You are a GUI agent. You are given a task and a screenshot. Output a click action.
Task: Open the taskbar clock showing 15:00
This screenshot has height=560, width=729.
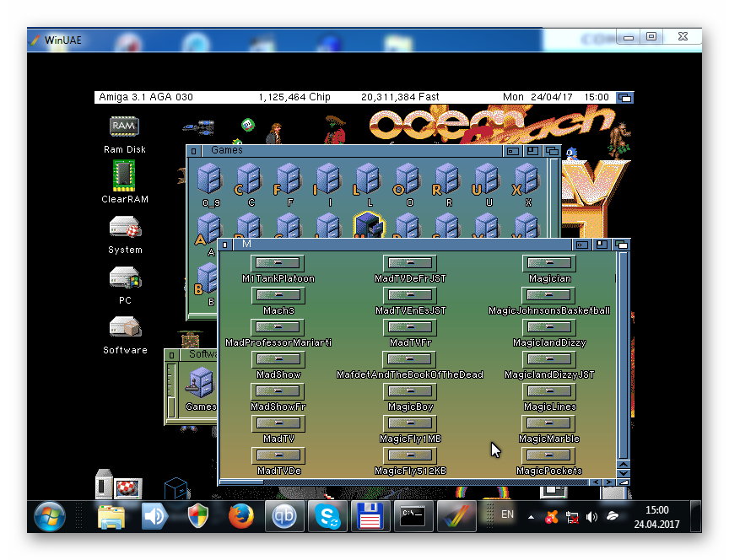coord(656,517)
